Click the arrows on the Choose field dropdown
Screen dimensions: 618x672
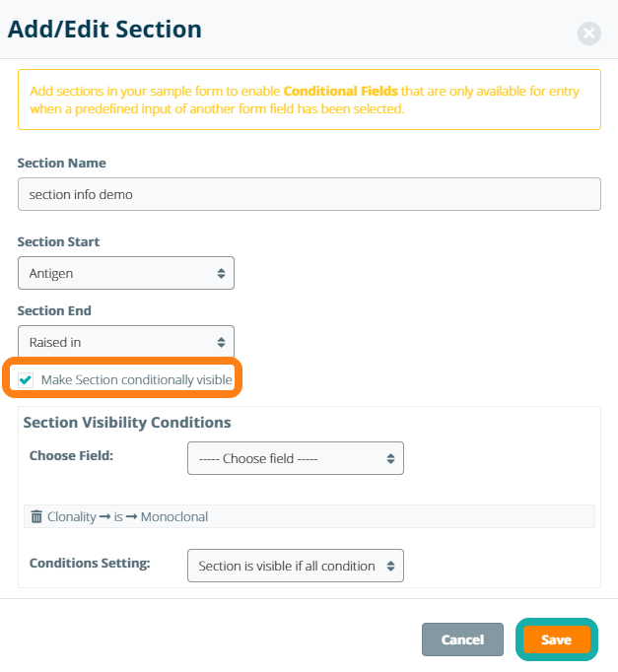tap(390, 458)
